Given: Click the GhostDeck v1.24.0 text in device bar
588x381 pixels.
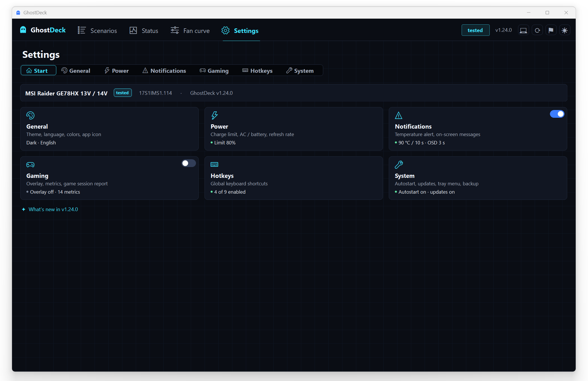Looking at the screenshot, I should (211, 93).
